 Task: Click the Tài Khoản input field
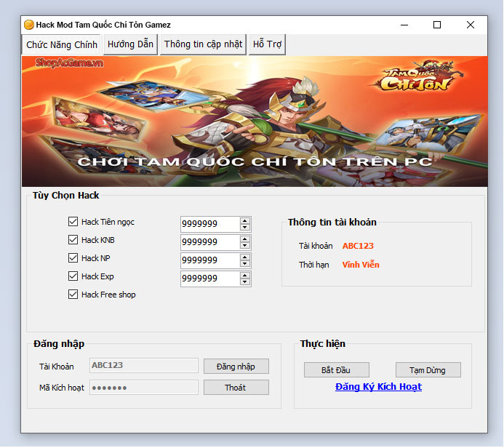(144, 366)
